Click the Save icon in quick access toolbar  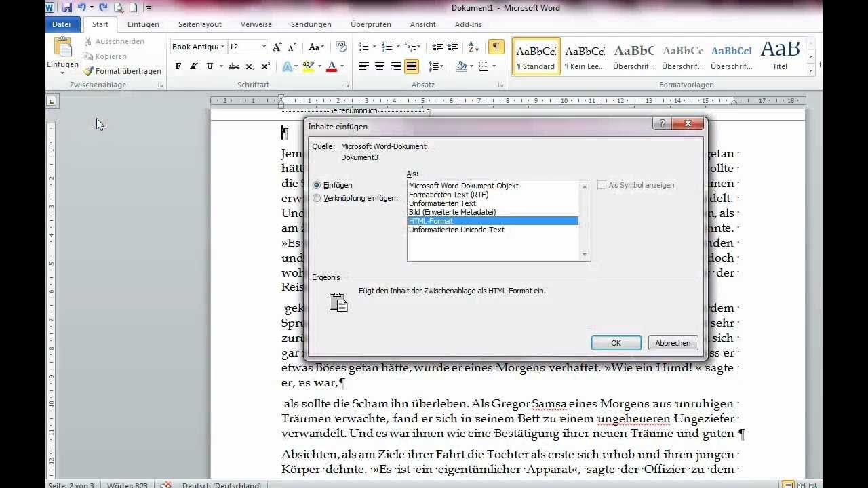67,8
